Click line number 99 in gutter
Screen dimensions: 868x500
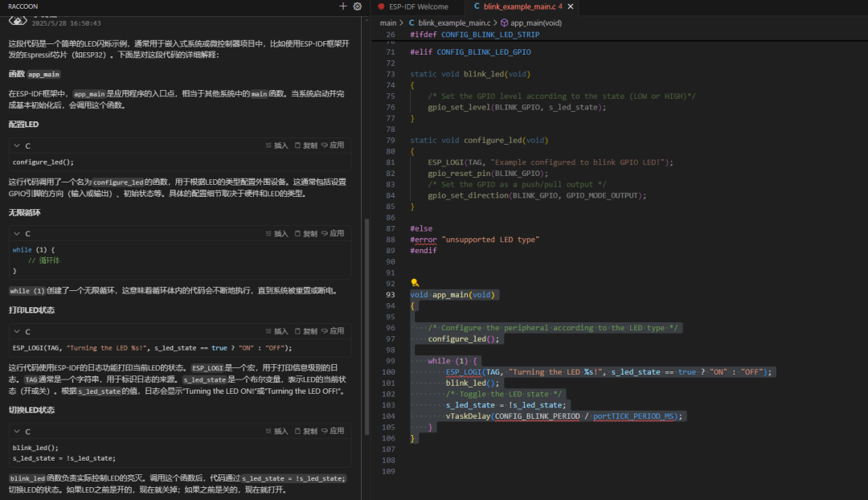tap(391, 361)
